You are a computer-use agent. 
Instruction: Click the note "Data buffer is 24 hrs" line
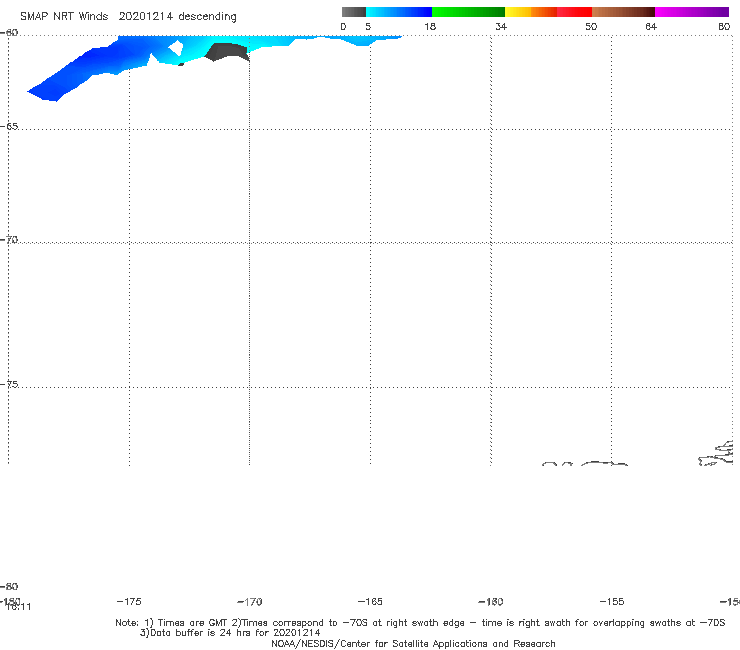(230, 633)
